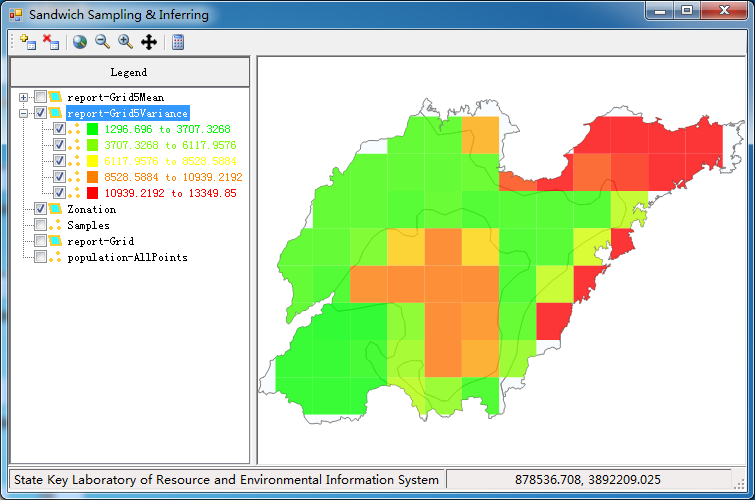Click the Add Layer toolbar icon

click(28, 42)
